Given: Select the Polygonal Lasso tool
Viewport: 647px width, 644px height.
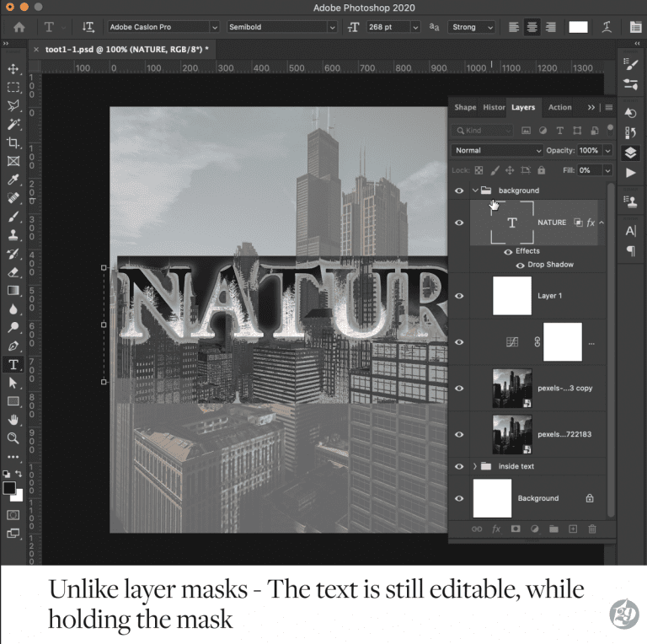Looking at the screenshot, I should [13, 105].
